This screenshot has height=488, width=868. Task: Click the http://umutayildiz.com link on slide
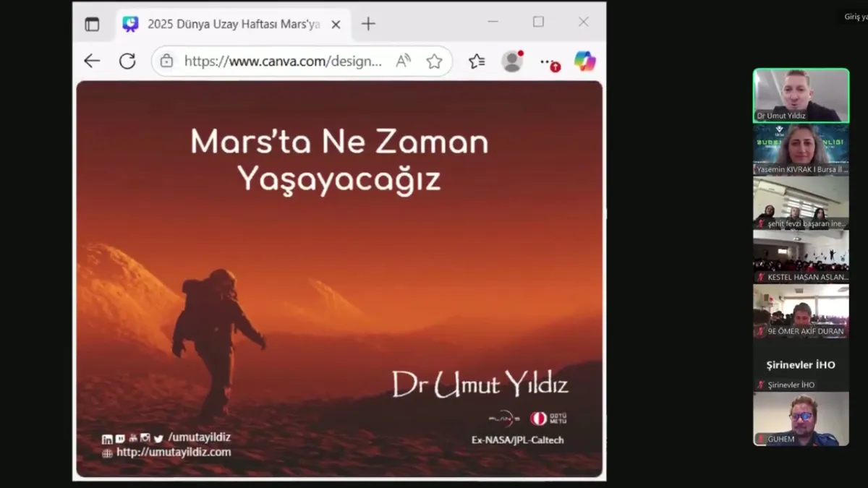point(174,452)
